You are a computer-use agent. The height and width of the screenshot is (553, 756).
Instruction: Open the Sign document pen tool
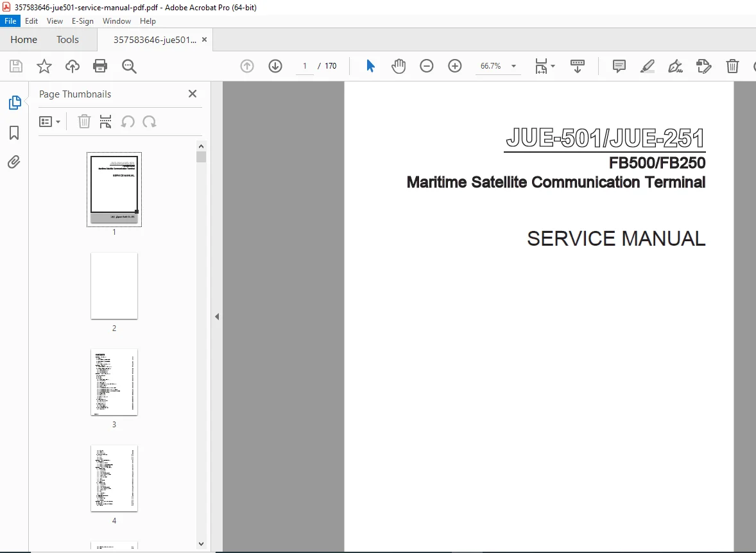pyautogui.click(x=675, y=66)
